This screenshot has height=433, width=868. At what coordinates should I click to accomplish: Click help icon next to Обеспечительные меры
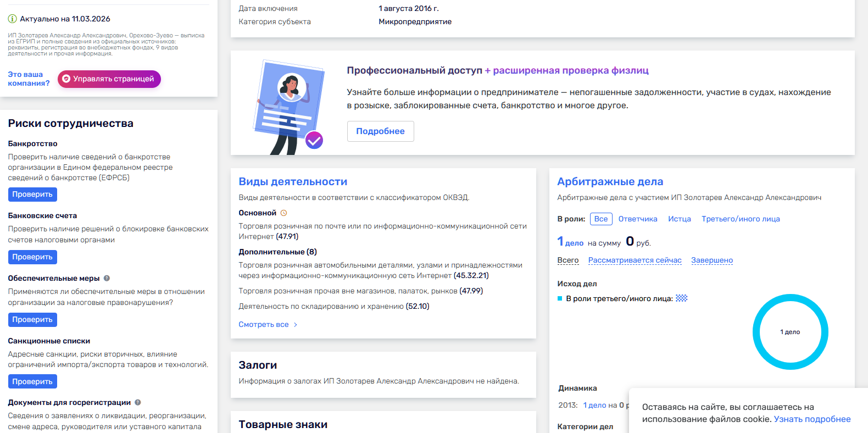coord(107,278)
